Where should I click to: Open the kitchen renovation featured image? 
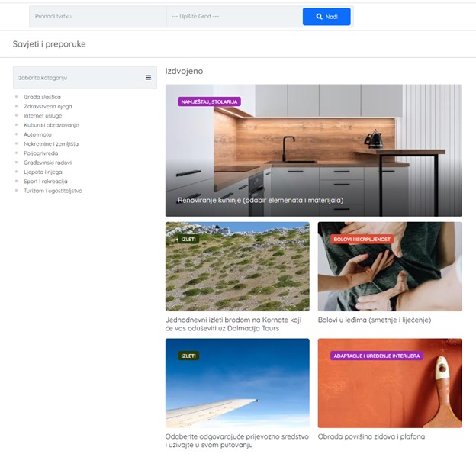pyautogui.click(x=314, y=150)
